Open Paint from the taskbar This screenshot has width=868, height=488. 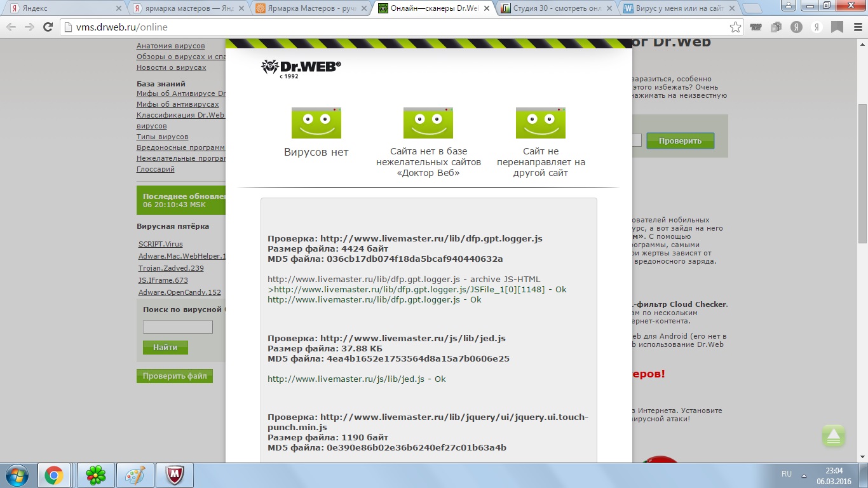click(x=135, y=475)
